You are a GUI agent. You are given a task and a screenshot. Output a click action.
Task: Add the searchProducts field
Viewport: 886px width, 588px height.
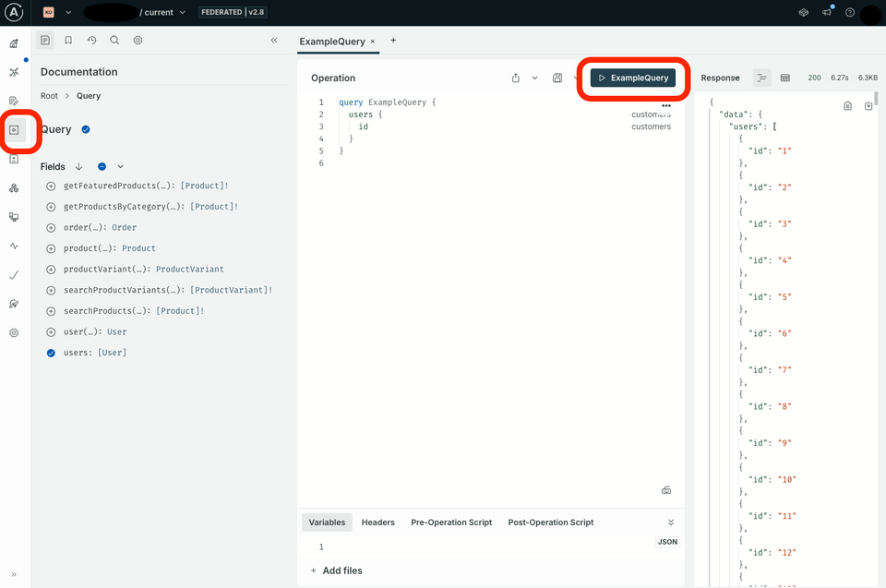pyautogui.click(x=51, y=311)
